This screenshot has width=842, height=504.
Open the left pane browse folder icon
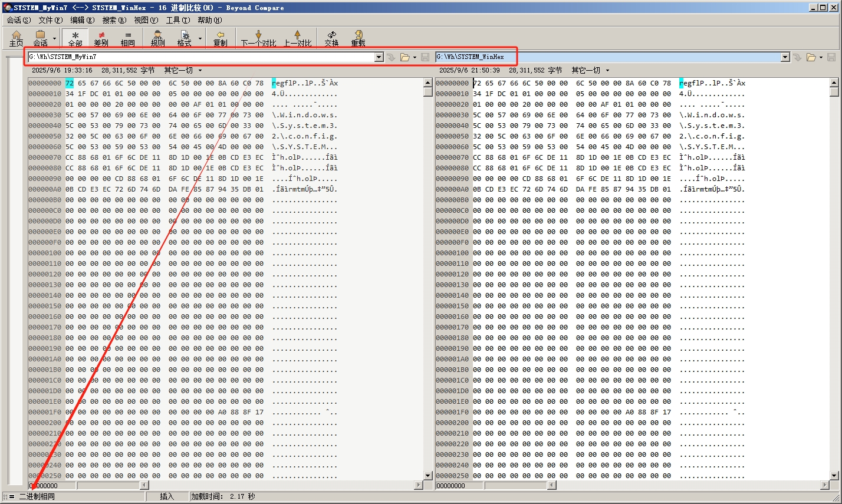pos(404,57)
